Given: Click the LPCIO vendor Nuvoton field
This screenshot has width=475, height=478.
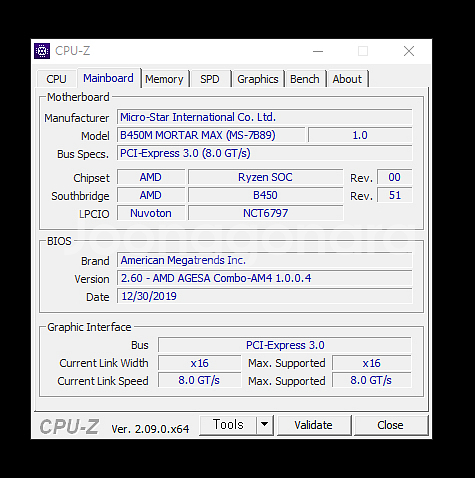Looking at the screenshot, I should click(151, 213).
